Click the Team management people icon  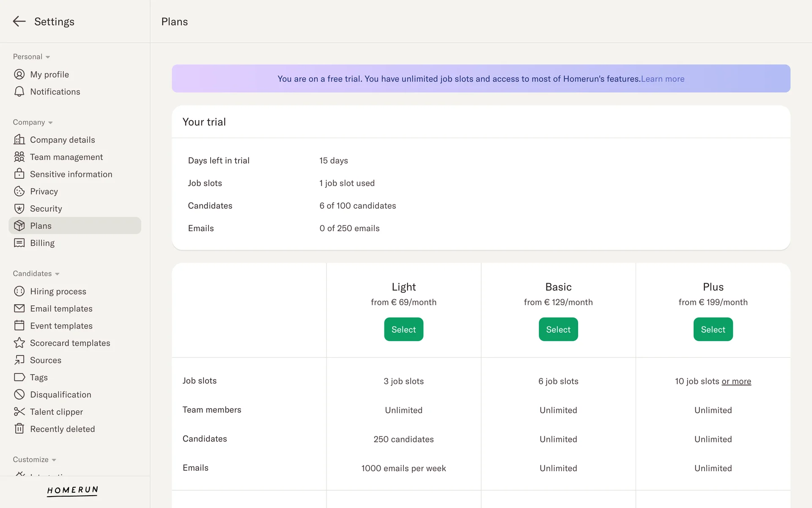pos(19,157)
